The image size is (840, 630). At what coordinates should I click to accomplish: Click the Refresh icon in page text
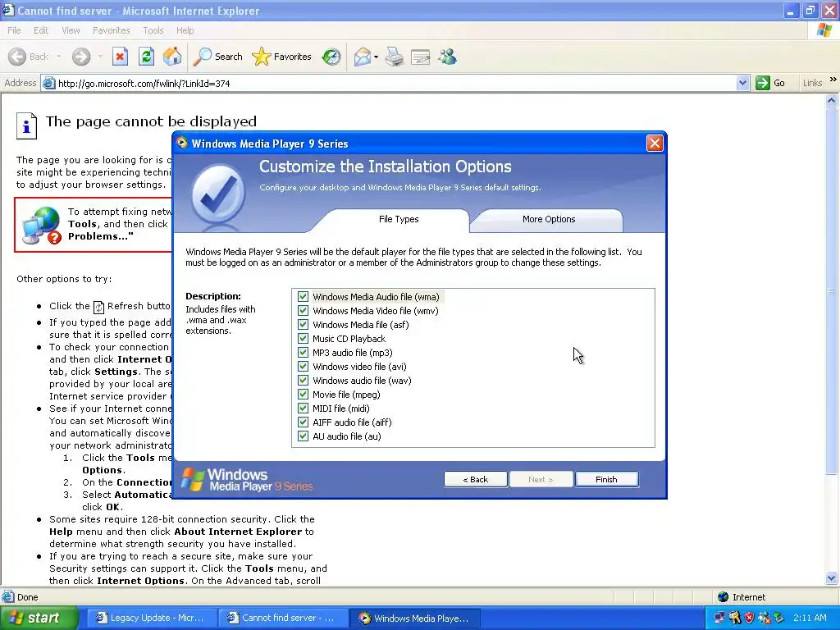pyautogui.click(x=98, y=307)
